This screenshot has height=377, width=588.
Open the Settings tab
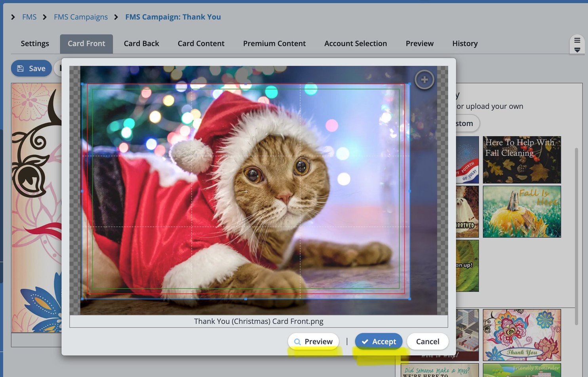pyautogui.click(x=35, y=44)
